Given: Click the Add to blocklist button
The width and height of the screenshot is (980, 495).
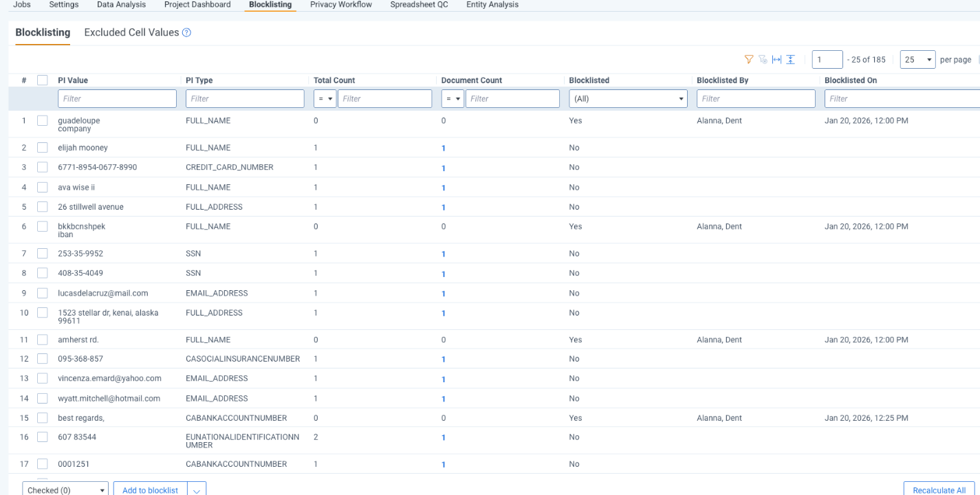Looking at the screenshot, I should (149, 489).
